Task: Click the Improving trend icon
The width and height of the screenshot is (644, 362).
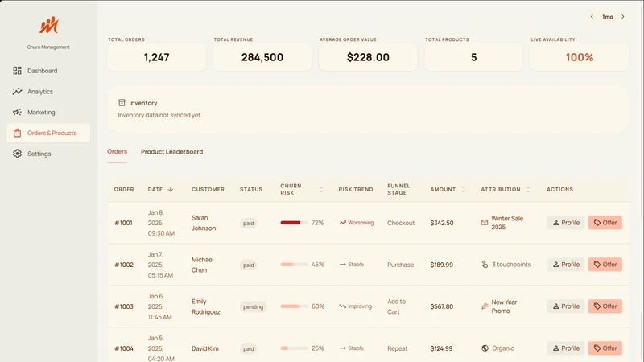Action: pyautogui.click(x=343, y=306)
